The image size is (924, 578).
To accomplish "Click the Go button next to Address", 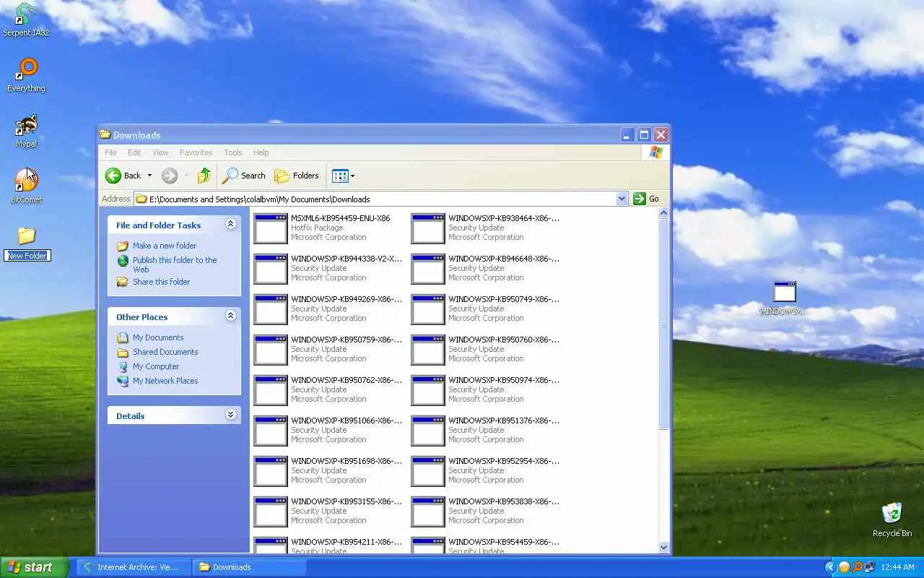I will click(646, 199).
